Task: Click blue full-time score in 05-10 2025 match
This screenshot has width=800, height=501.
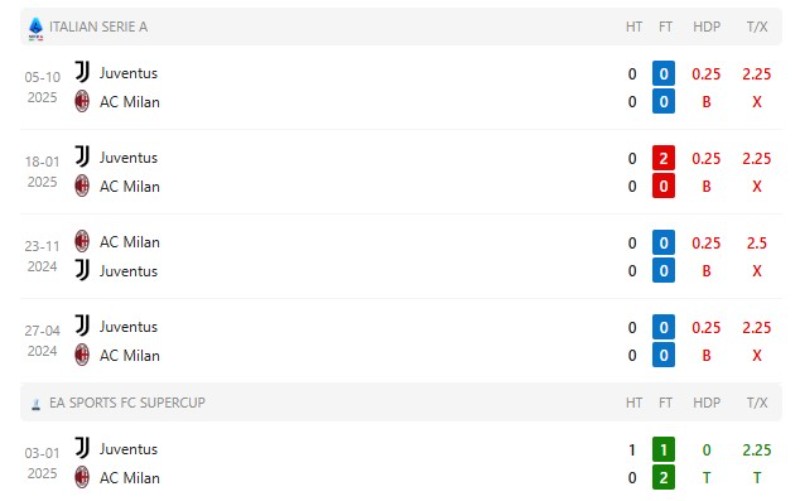Action: coord(665,73)
